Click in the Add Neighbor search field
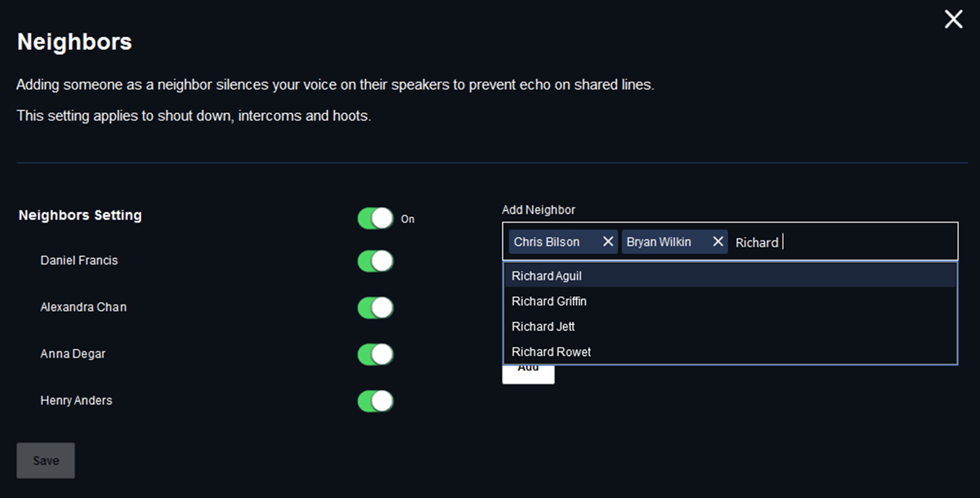 click(x=865, y=242)
